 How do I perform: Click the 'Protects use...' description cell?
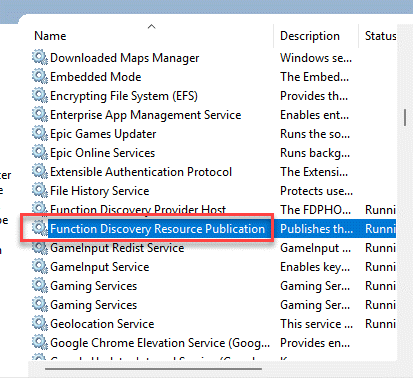(316, 191)
